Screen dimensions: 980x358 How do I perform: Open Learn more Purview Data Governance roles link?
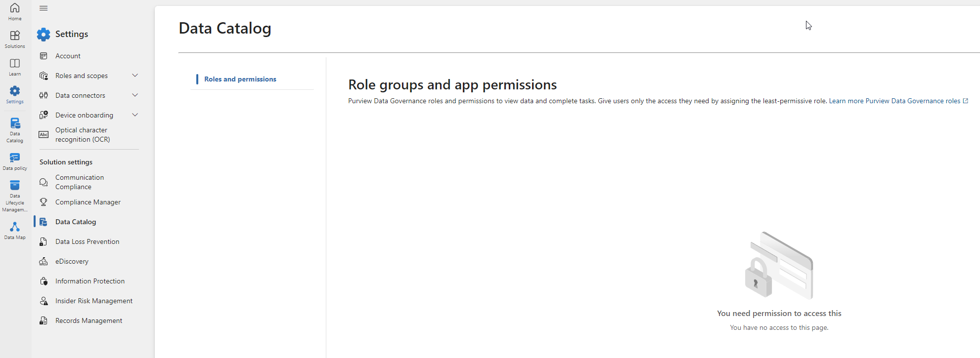pos(894,101)
